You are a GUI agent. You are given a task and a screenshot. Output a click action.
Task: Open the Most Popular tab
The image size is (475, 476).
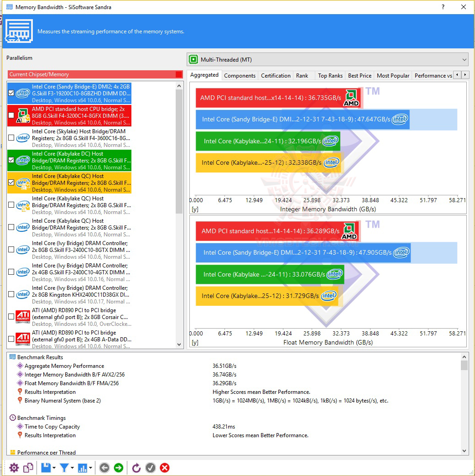point(393,76)
